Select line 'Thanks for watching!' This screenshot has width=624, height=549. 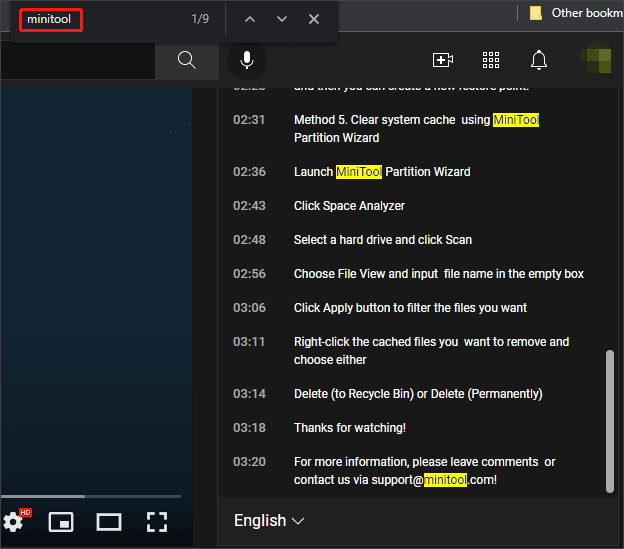click(350, 428)
